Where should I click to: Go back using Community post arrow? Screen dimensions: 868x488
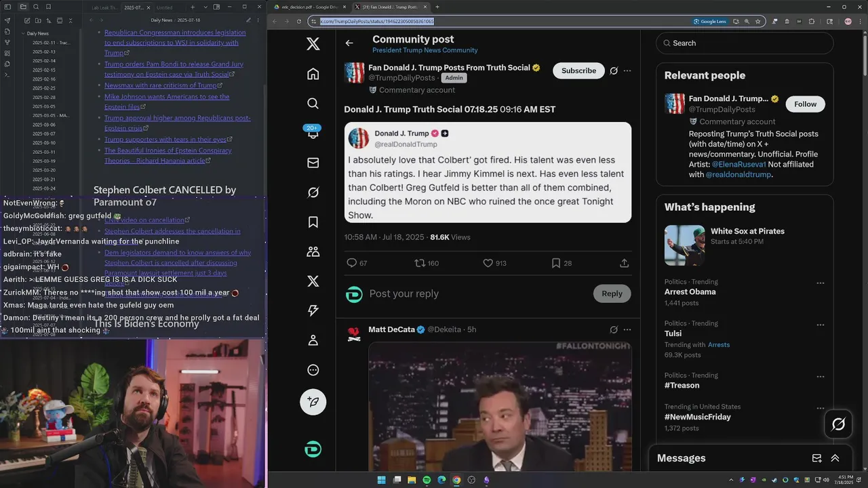[x=349, y=43]
